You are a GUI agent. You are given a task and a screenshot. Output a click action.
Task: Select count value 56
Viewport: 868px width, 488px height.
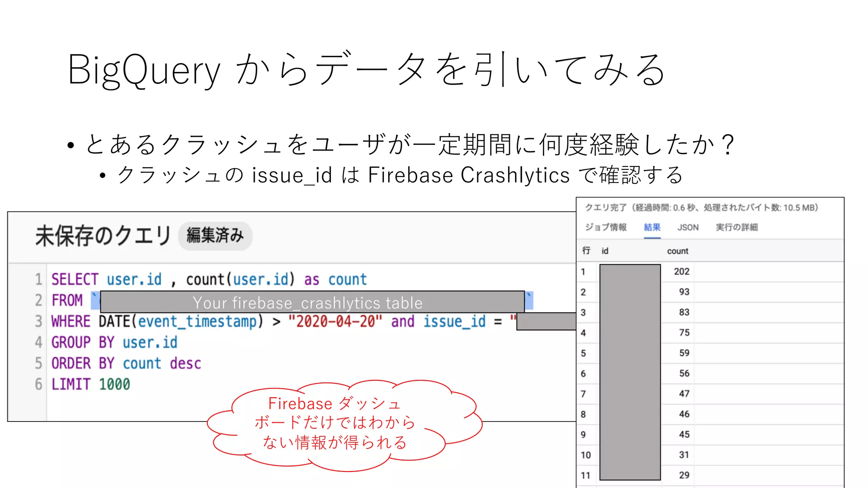coord(684,373)
